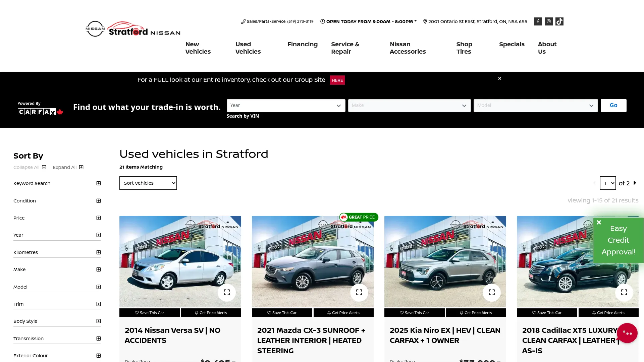Expand the Trim filter
The image size is (644, 362).
click(57, 304)
